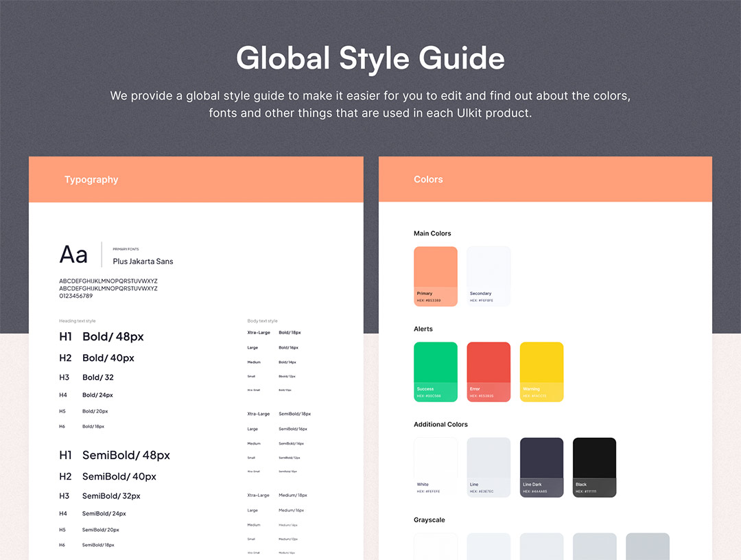Select the red Error alert swatch
This screenshot has width=741, height=560.
point(489,371)
